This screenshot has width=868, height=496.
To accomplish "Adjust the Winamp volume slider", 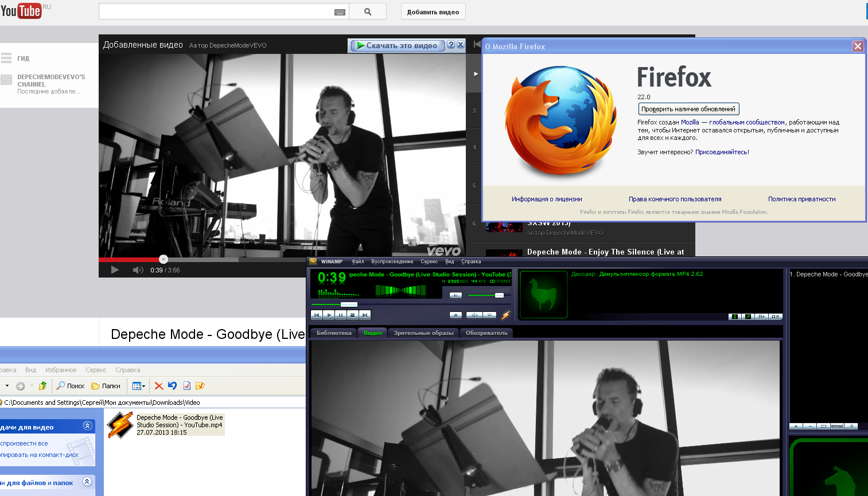I will click(x=499, y=295).
